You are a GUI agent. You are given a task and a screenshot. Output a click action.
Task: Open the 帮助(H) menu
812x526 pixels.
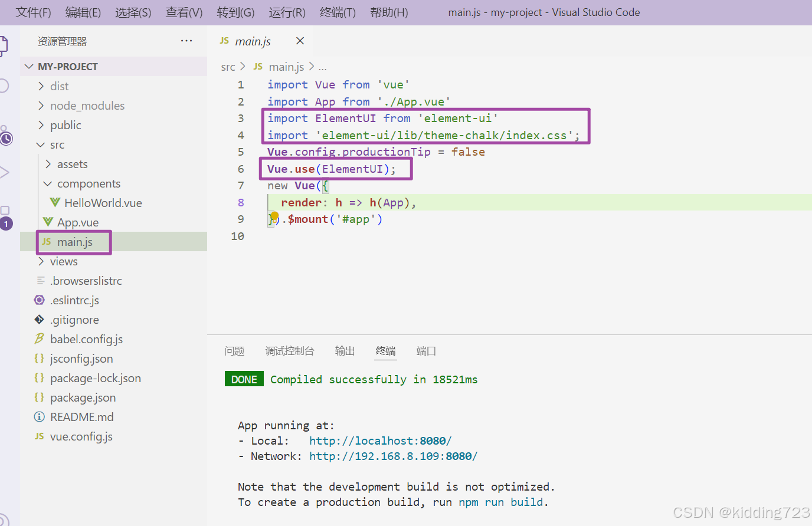[389, 12]
